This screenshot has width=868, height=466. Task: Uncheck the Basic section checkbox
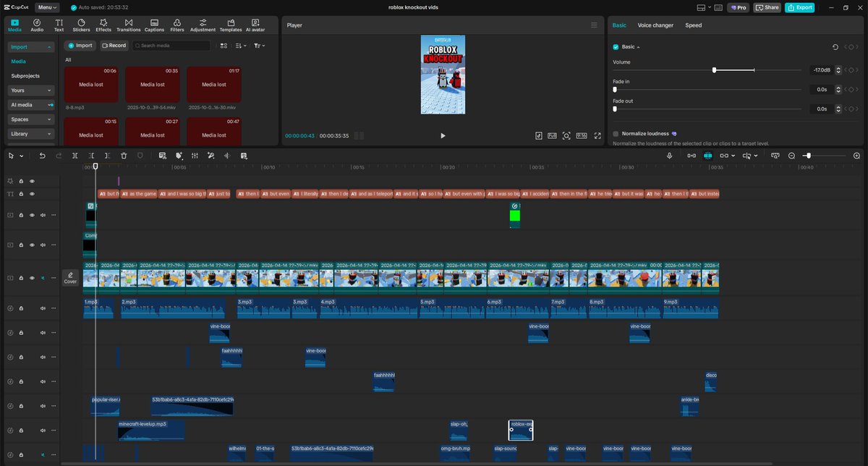616,47
